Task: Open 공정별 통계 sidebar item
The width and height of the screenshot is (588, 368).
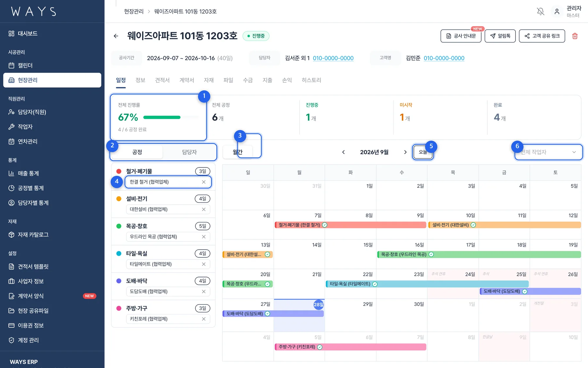Action: tap(52, 188)
